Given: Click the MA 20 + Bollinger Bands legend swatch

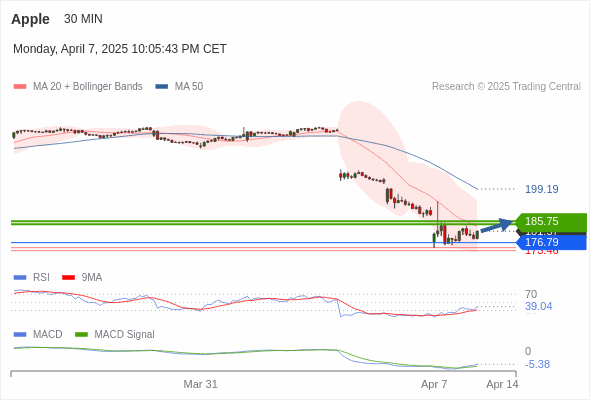Looking at the screenshot, I should (20, 87).
